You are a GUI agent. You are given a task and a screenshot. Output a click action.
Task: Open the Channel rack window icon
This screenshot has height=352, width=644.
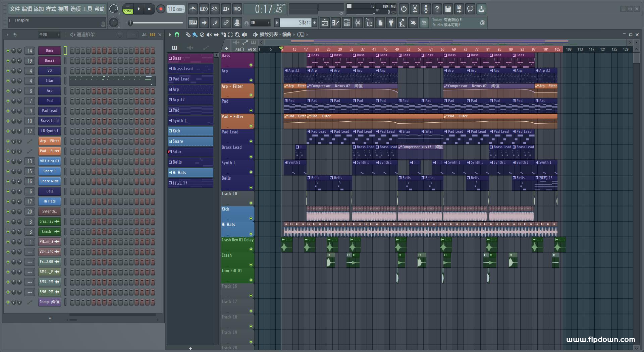[347, 23]
